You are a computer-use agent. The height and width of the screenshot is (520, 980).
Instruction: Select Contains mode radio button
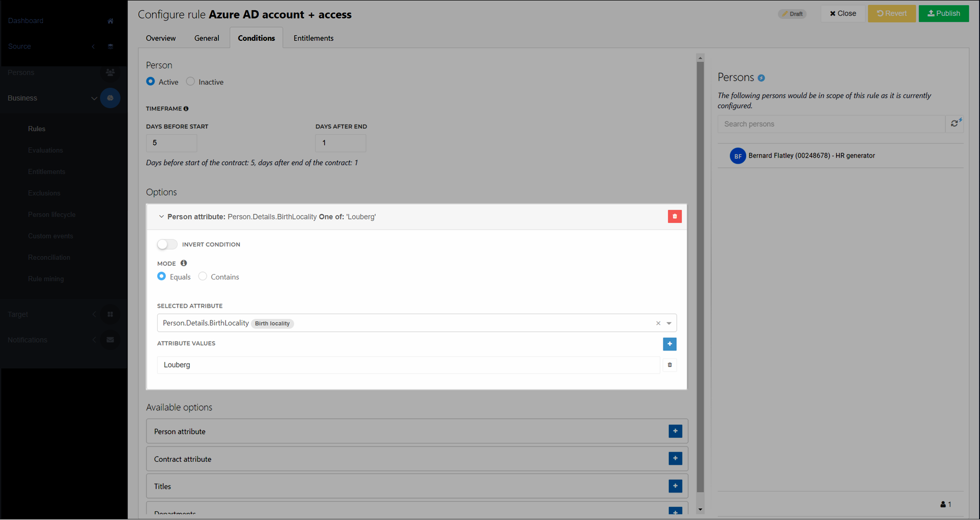[203, 276]
